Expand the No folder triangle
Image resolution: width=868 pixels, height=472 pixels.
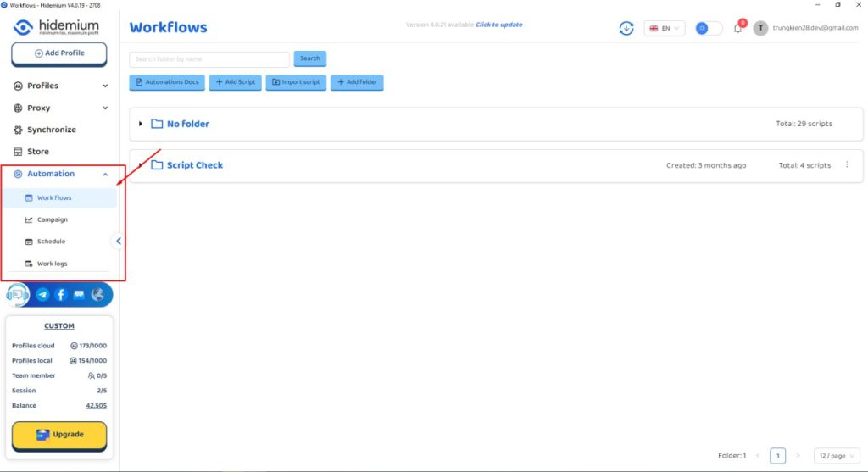click(x=141, y=124)
